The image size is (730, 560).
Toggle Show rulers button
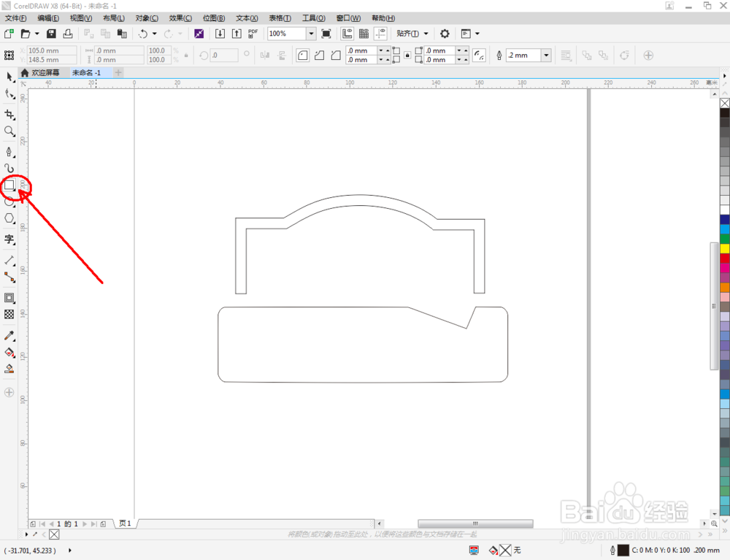(347, 34)
